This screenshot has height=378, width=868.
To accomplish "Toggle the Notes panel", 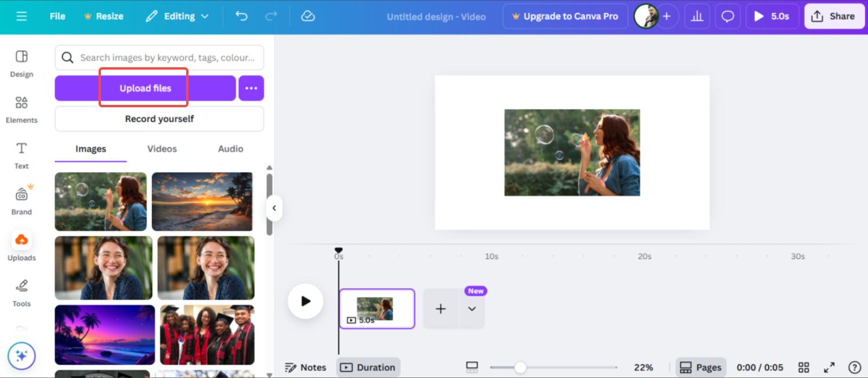I will coord(306,367).
